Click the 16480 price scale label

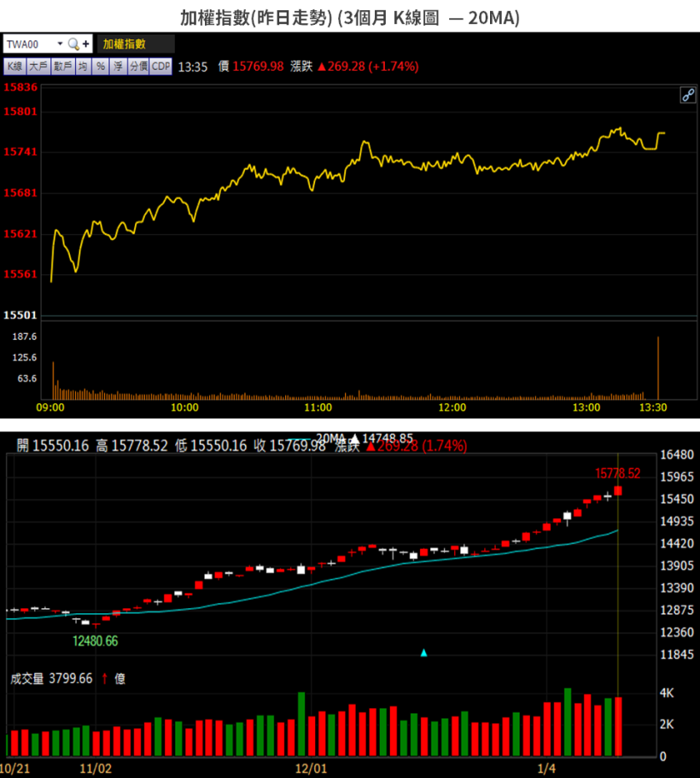[677, 454]
